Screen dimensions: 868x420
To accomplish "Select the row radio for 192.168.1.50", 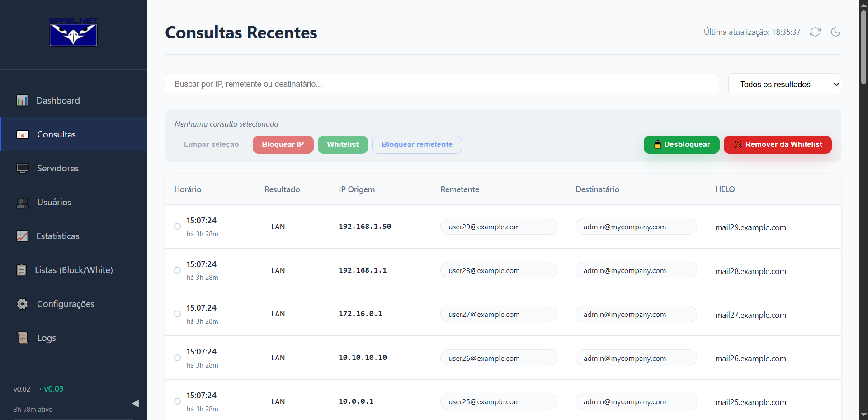I will [178, 227].
